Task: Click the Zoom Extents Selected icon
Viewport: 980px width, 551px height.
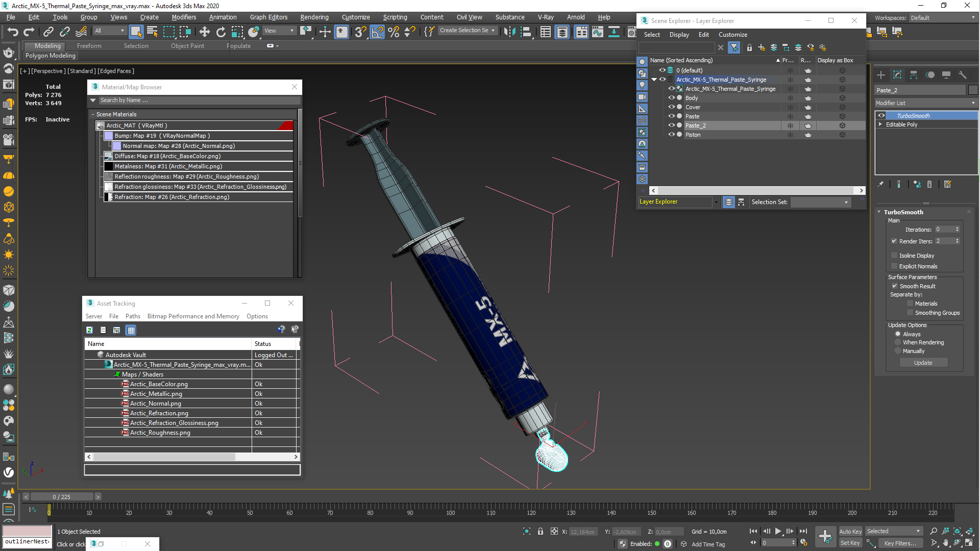Action: [957, 531]
